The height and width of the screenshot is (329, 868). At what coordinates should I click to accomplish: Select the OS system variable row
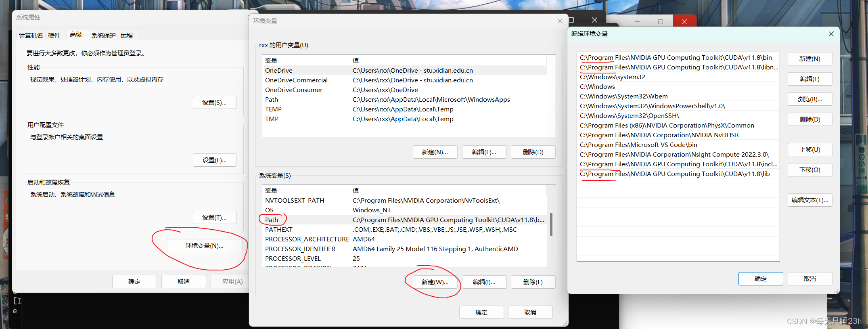[x=405, y=210]
